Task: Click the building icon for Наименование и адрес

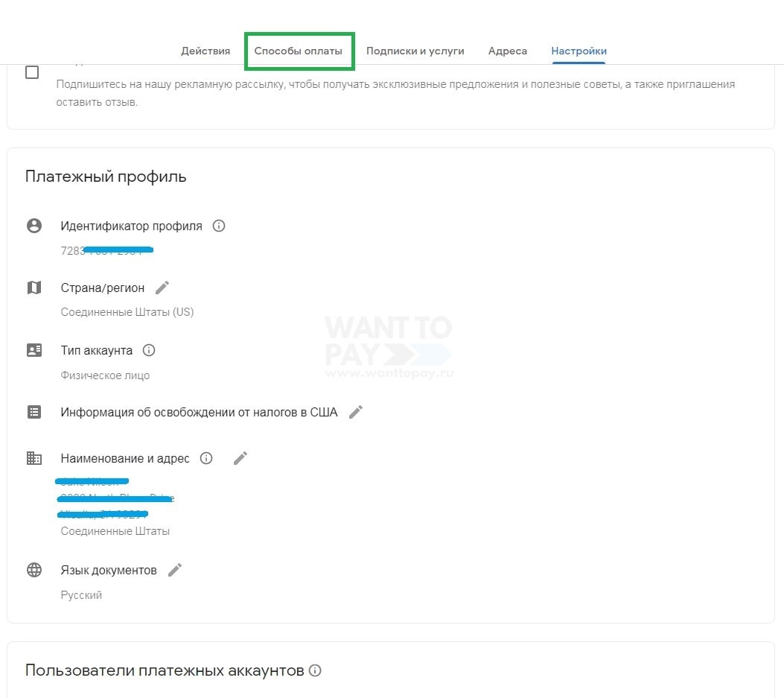Action: pyautogui.click(x=34, y=458)
